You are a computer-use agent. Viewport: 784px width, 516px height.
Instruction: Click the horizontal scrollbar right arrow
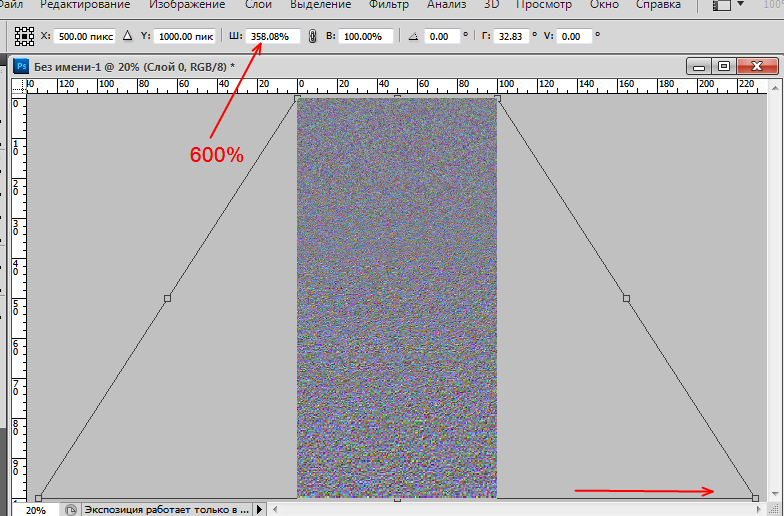click(x=760, y=510)
